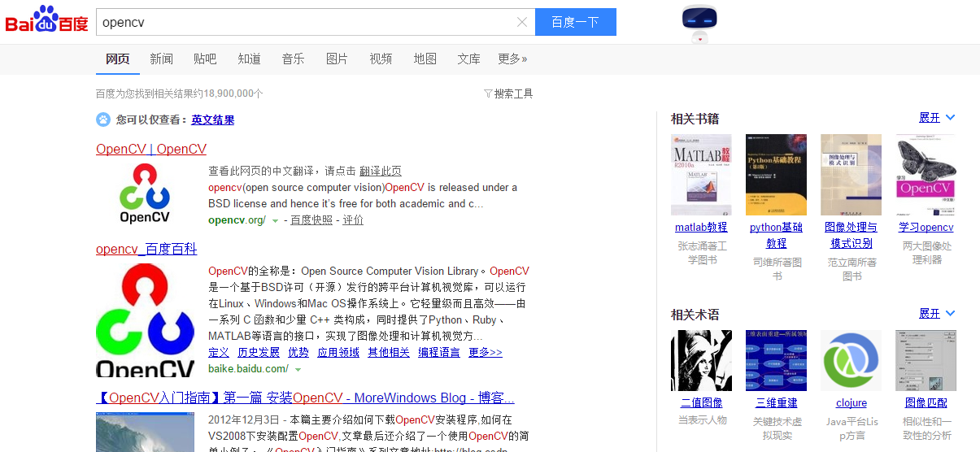Open the 其他相关 sub-link
This screenshot has width=980, height=452.
coord(389,353)
